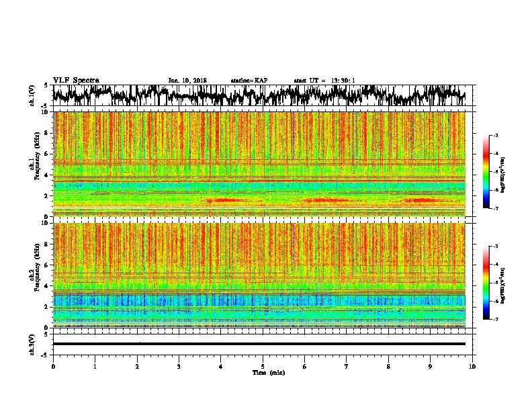
Task: Click the "7" tick label on the time axis
Action: tap(347, 367)
